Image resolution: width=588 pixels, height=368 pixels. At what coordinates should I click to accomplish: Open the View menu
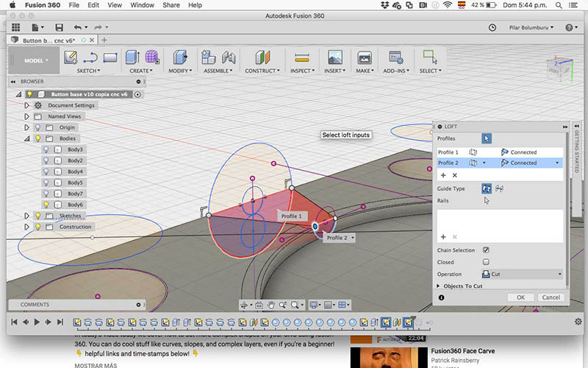click(115, 5)
